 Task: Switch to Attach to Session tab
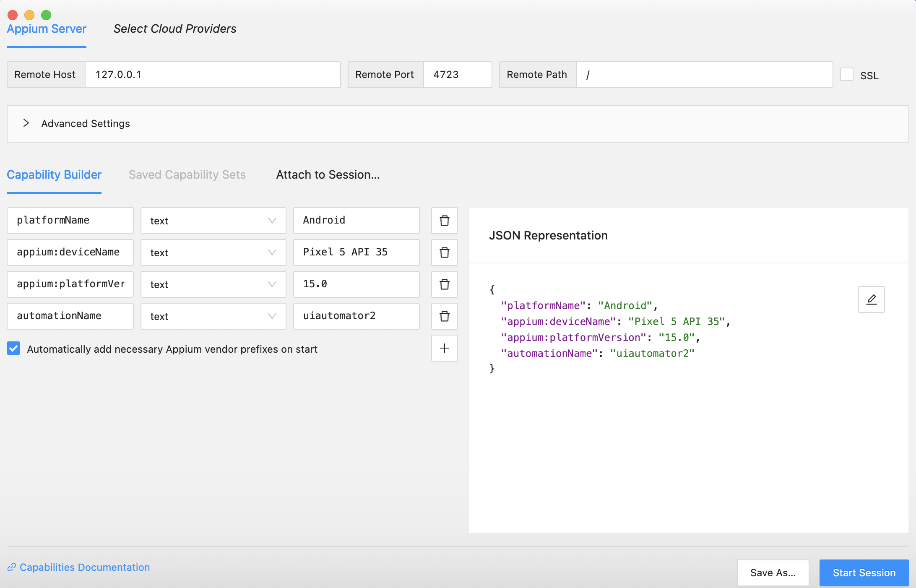(x=328, y=175)
